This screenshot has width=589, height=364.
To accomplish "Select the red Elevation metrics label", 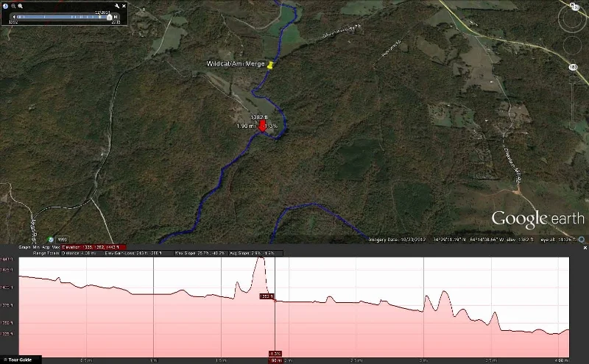I will pos(94,247).
